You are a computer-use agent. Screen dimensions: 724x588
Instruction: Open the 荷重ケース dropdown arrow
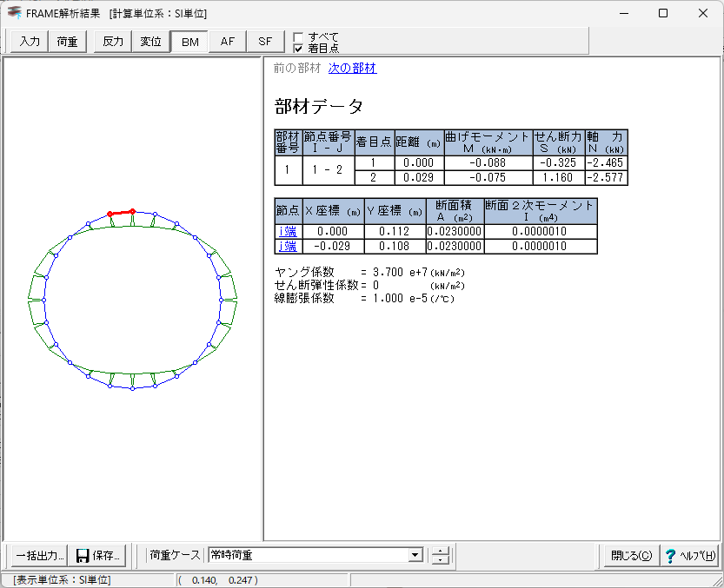[415, 555]
